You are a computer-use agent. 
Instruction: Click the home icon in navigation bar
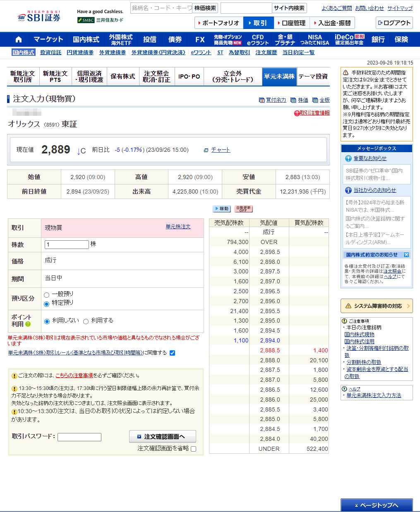(18, 40)
